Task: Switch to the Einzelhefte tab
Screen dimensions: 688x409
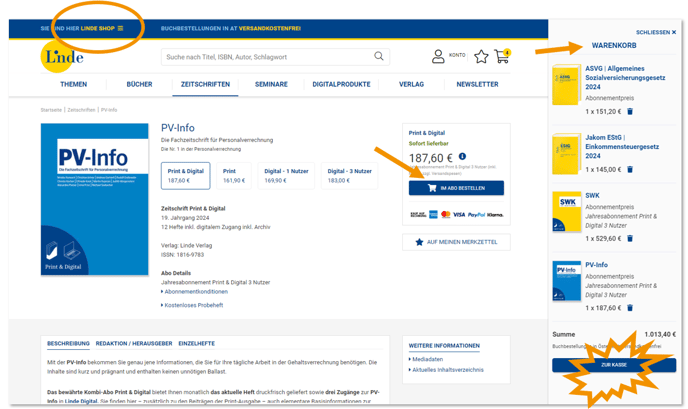Action: coord(197,343)
